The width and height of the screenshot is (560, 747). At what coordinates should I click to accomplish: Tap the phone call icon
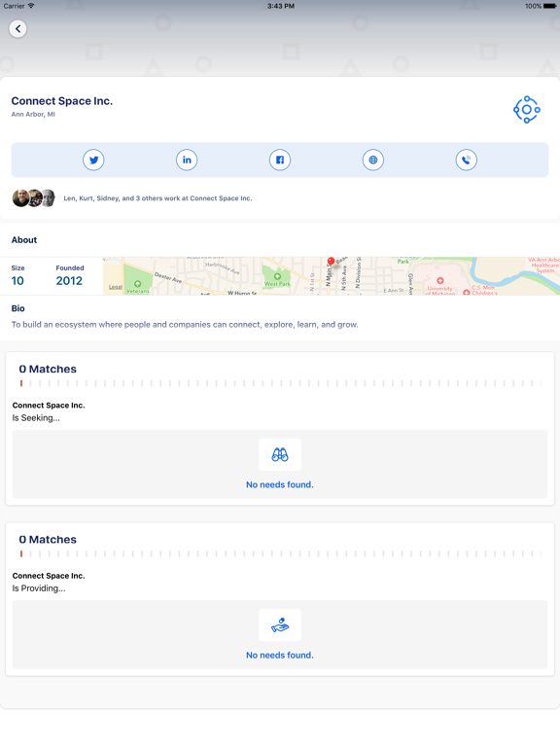pyautogui.click(x=467, y=160)
